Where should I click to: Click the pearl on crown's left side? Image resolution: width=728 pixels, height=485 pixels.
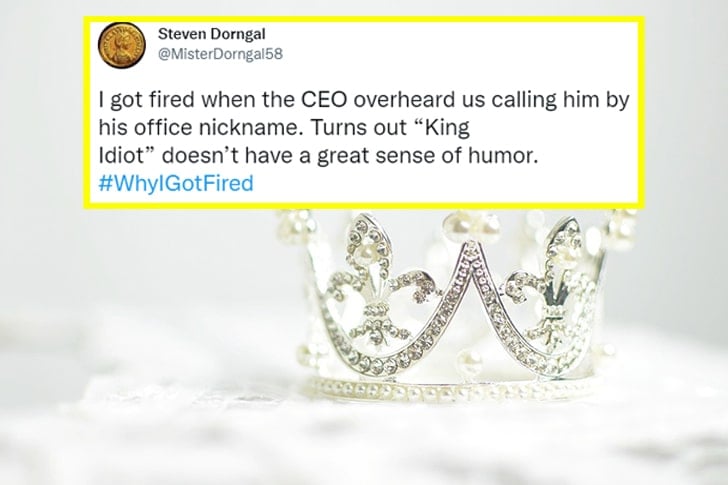tap(303, 351)
